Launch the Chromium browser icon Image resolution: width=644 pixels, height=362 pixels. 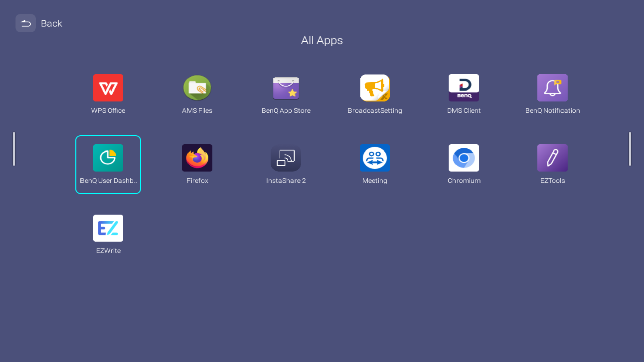click(464, 158)
